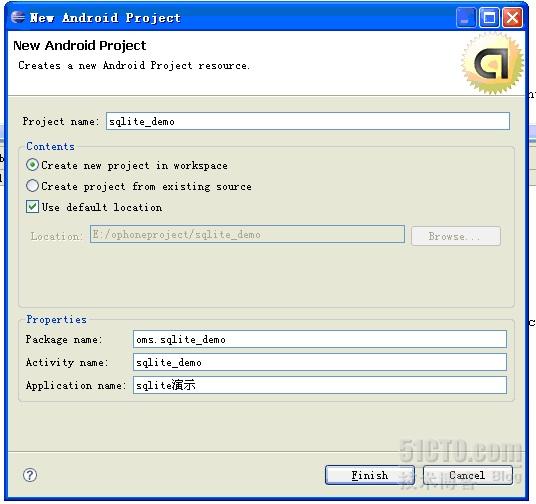Click the Package name text field

point(320,339)
